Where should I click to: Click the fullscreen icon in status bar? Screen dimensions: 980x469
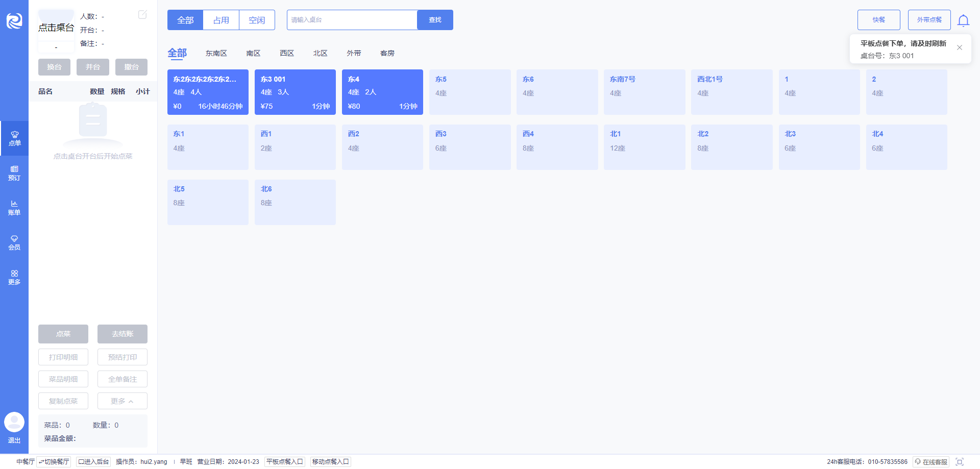(x=960, y=461)
